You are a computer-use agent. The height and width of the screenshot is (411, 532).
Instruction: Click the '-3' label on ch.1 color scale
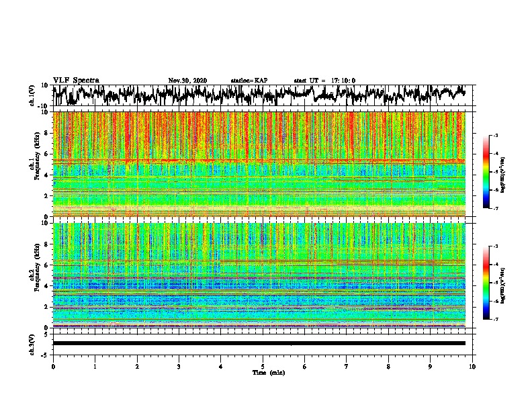pos(495,135)
